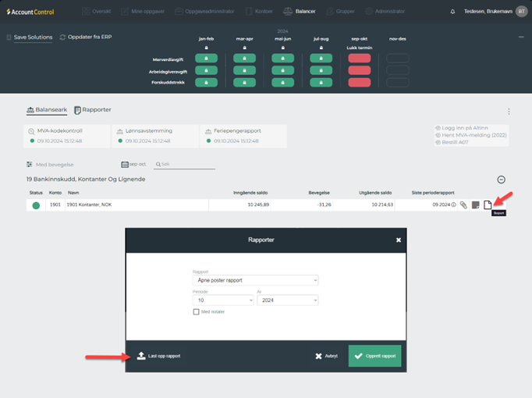Click the notification bell icon

[x=452, y=12]
